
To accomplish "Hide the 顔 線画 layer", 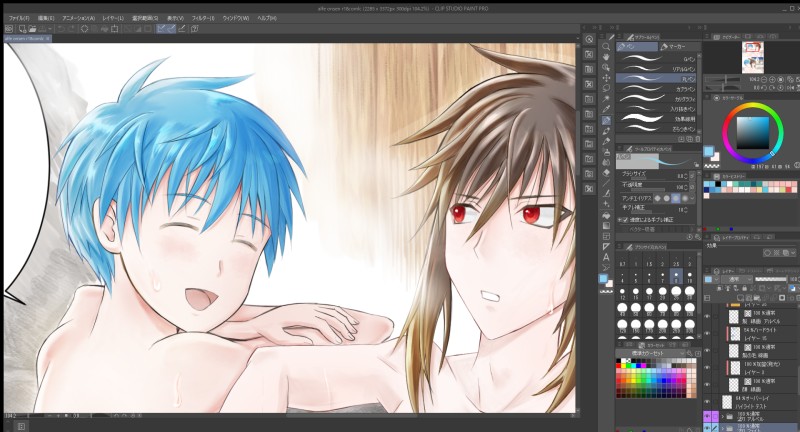I will pyautogui.click(x=707, y=385).
